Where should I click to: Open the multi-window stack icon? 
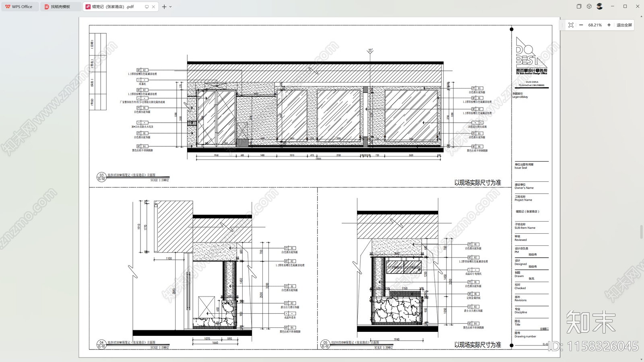click(x=579, y=6)
